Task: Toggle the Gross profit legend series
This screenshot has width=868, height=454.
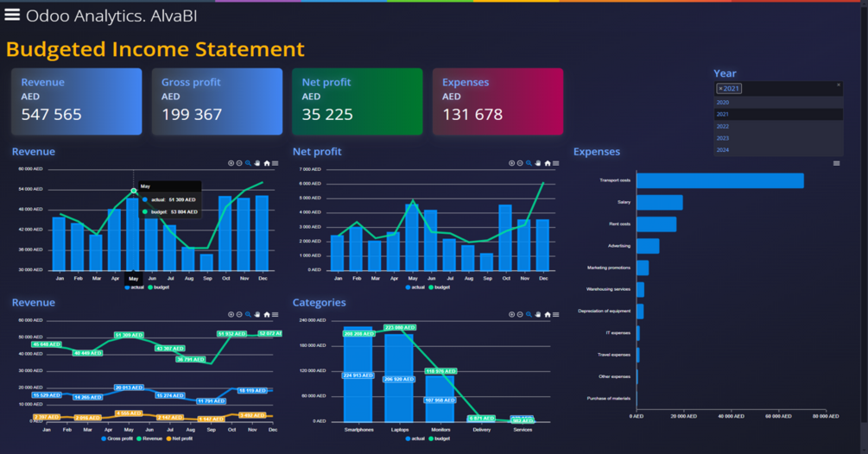Action: [117, 438]
